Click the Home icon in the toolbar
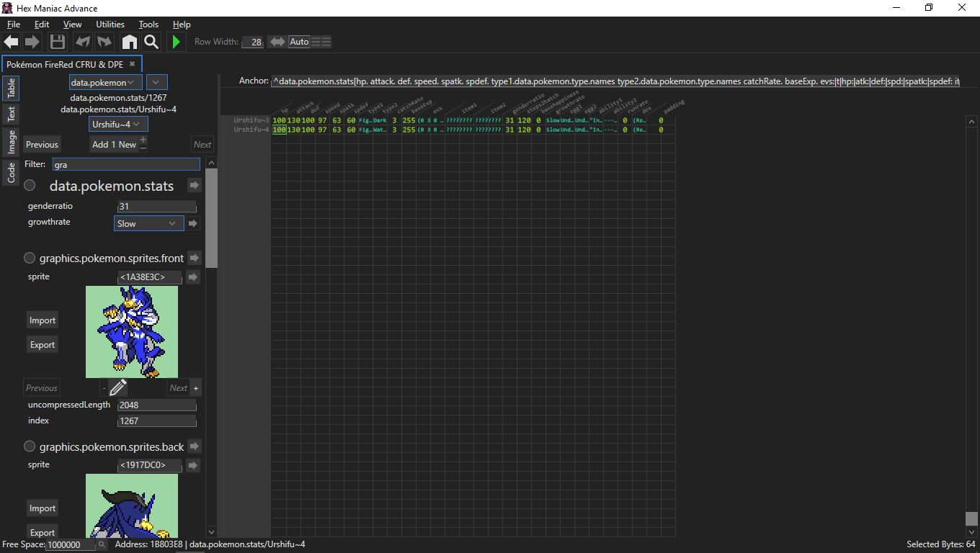 click(129, 42)
